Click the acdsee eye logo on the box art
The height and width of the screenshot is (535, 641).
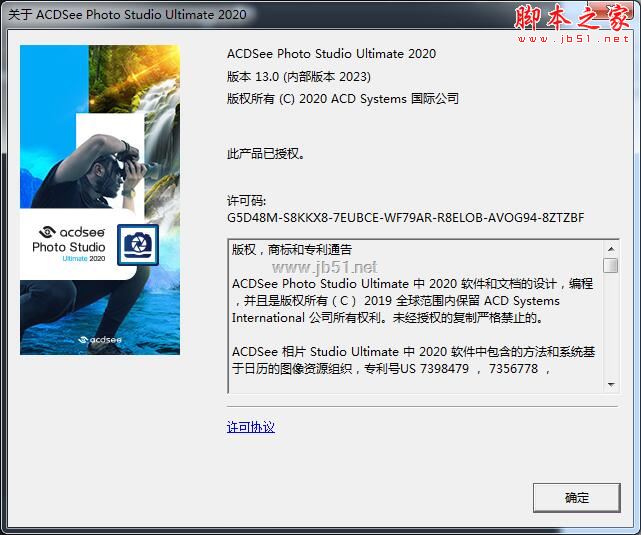47,232
